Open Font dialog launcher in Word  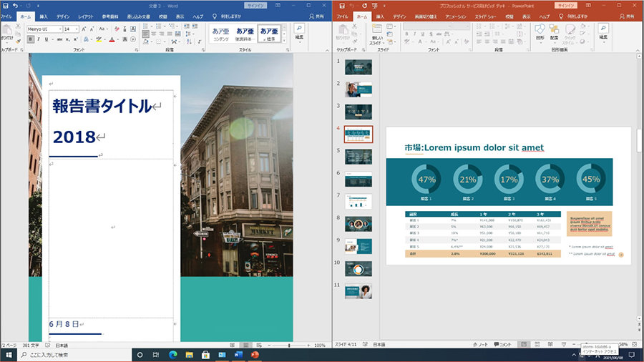pos(137,49)
